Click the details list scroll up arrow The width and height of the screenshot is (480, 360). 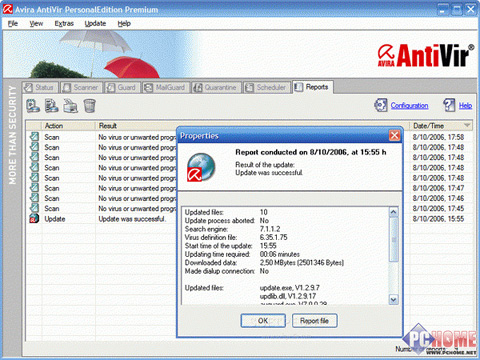pos(393,212)
